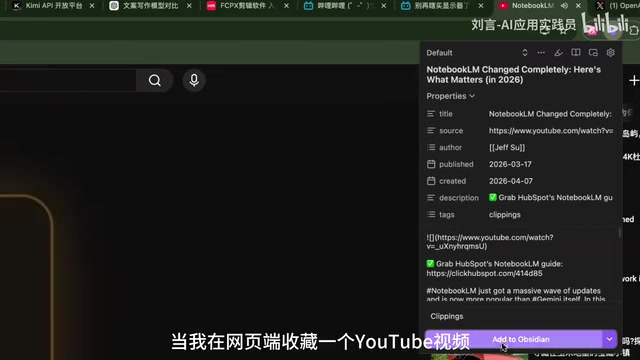The height and width of the screenshot is (360, 640).
Task: Open the Obsidian clipper settings gear
Action: [x=610, y=53]
